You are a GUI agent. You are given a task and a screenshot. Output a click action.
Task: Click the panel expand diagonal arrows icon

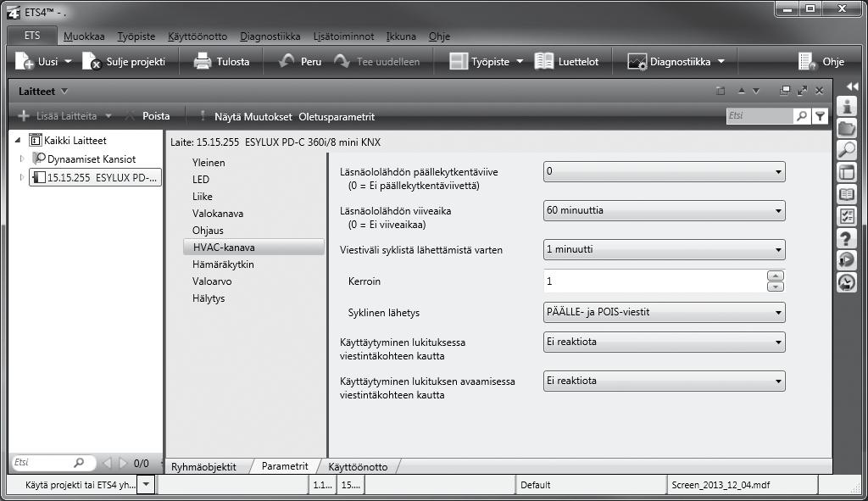coord(802,90)
